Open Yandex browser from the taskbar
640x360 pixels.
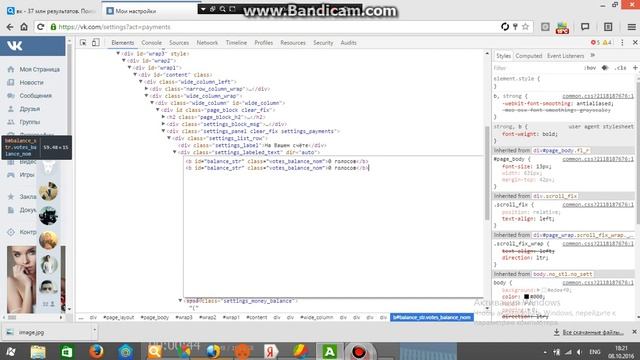tap(271, 351)
